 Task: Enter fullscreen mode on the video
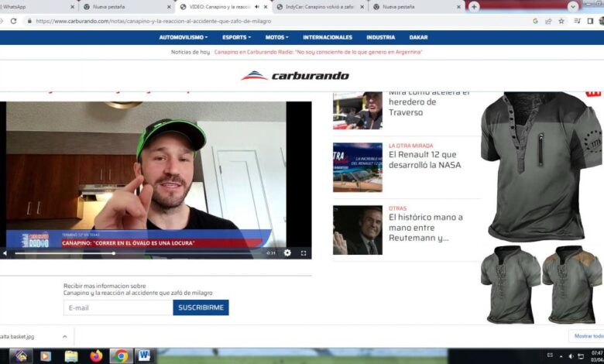coord(304,253)
